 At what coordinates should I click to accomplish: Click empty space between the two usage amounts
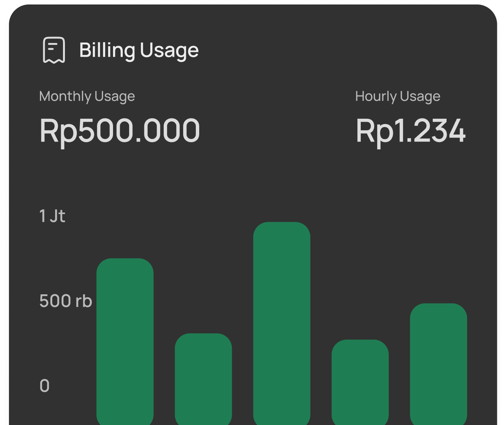[278, 130]
